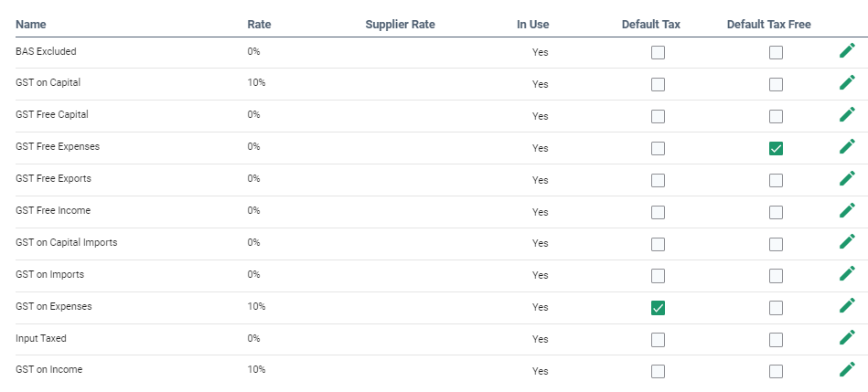The image size is (868, 392).
Task: Uncheck Default Tax Free for GST Free Expenses
Action: tap(776, 148)
